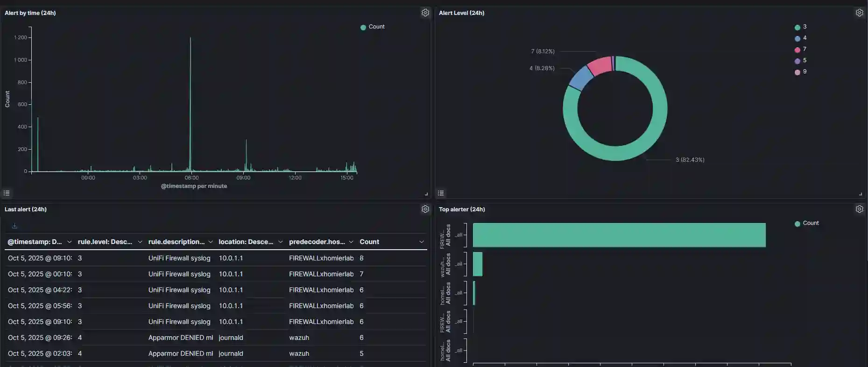This screenshot has height=367, width=868.
Task: Open rule.level column dropdown chevron
Action: pyautogui.click(x=140, y=242)
